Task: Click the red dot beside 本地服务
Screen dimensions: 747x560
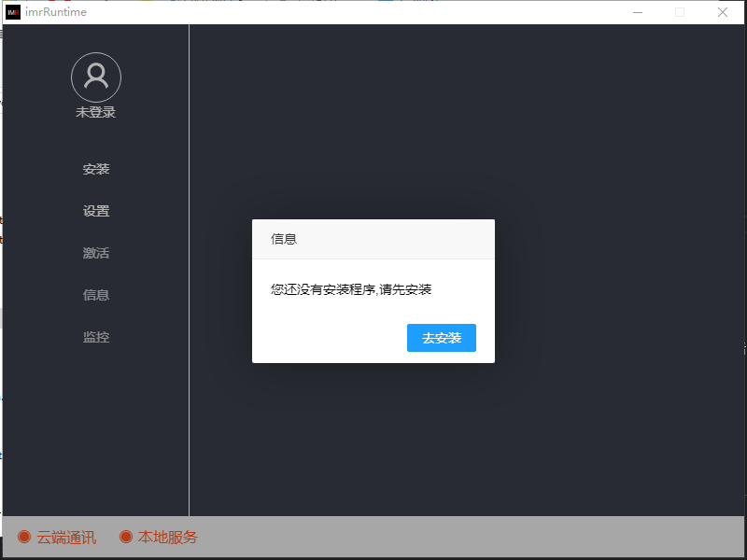Action: 126,537
